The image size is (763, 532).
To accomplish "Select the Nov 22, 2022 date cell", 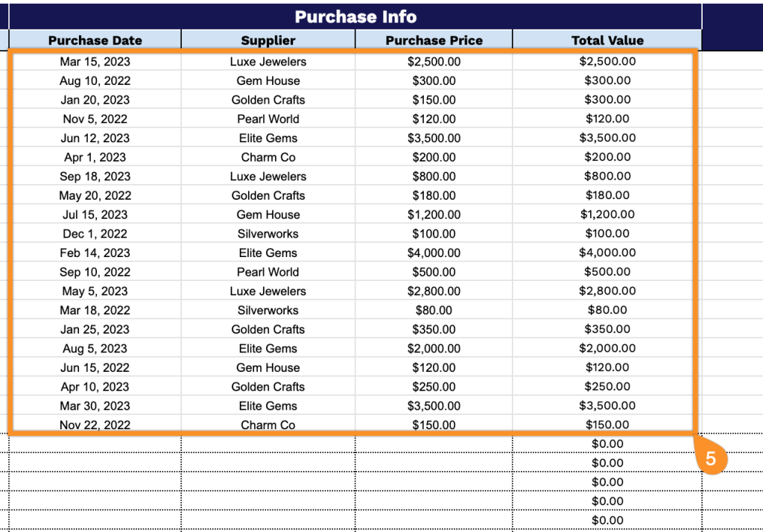I will coord(95,425).
